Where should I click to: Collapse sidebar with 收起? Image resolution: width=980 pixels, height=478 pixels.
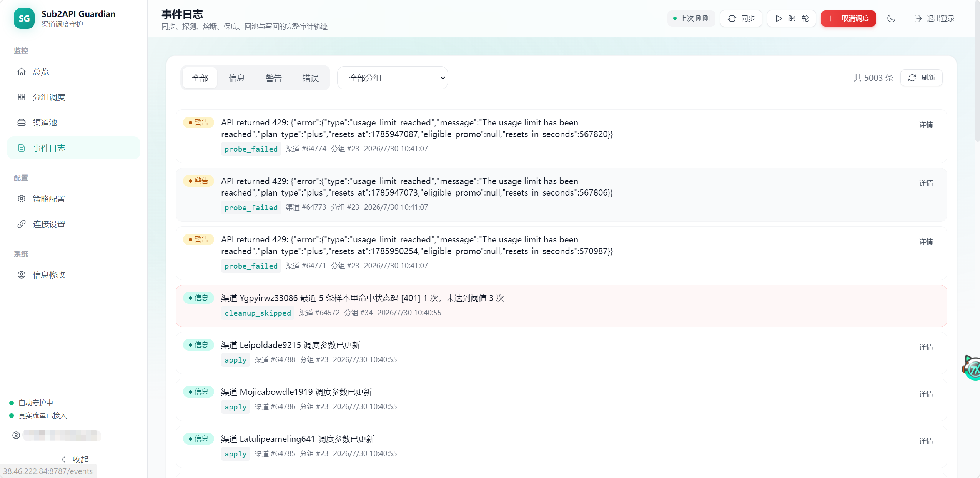[75, 460]
